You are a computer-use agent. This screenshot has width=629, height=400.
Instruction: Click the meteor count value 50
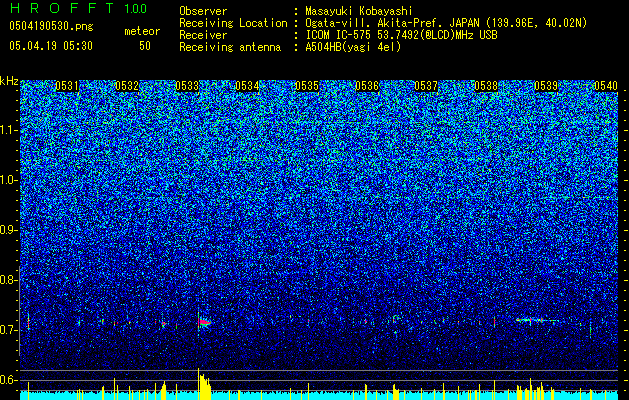pos(145,46)
